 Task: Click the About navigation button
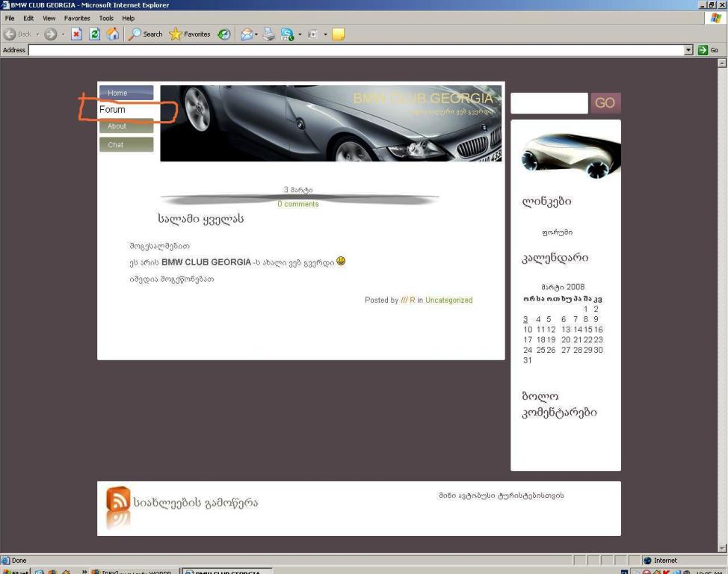(126, 126)
